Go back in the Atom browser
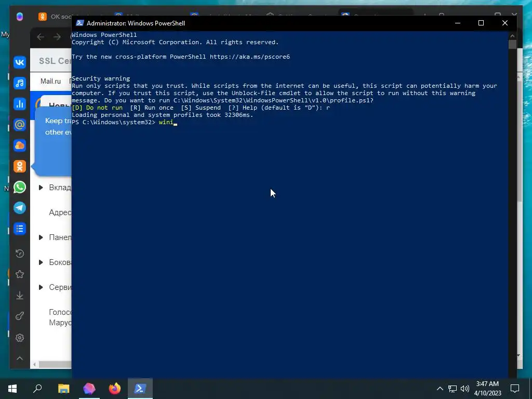 click(x=41, y=37)
